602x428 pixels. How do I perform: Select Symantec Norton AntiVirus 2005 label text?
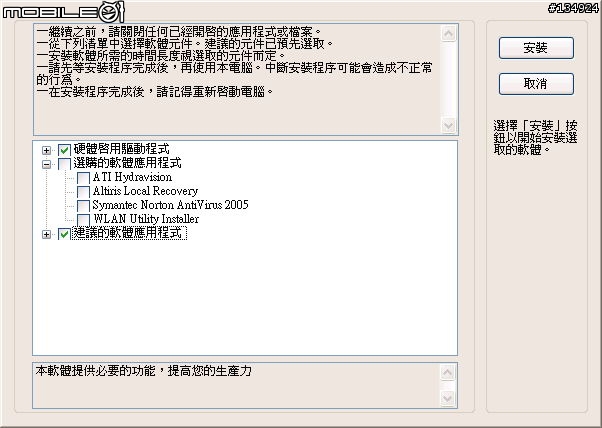[x=170, y=205]
